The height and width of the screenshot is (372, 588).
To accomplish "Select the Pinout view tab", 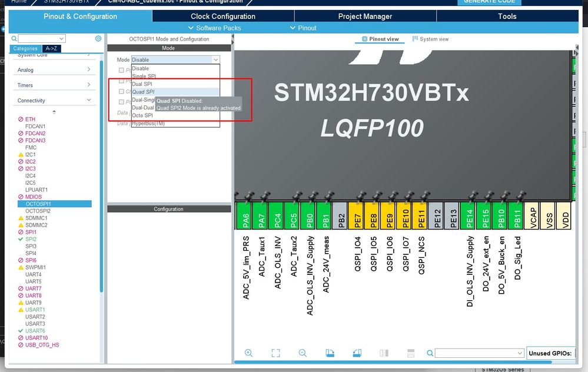I will click(380, 39).
